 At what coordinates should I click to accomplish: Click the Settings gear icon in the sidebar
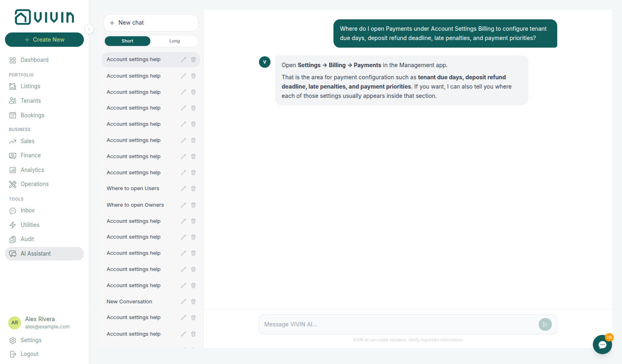[x=13, y=340]
